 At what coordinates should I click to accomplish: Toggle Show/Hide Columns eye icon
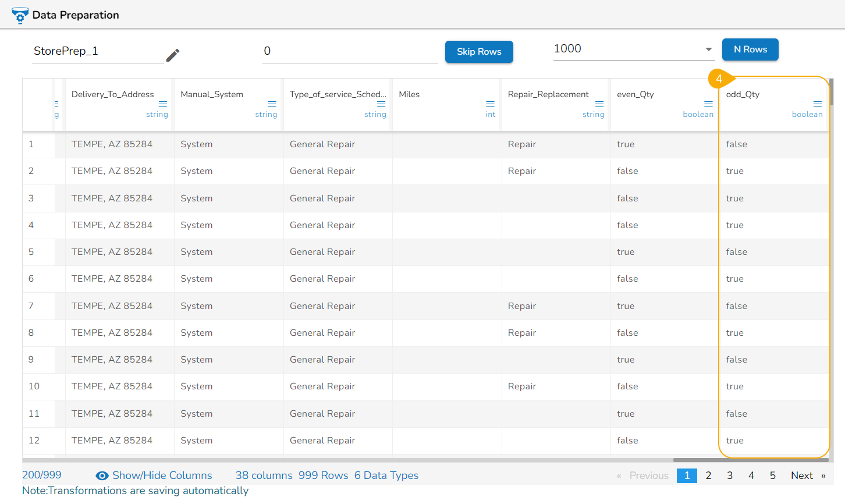102,476
